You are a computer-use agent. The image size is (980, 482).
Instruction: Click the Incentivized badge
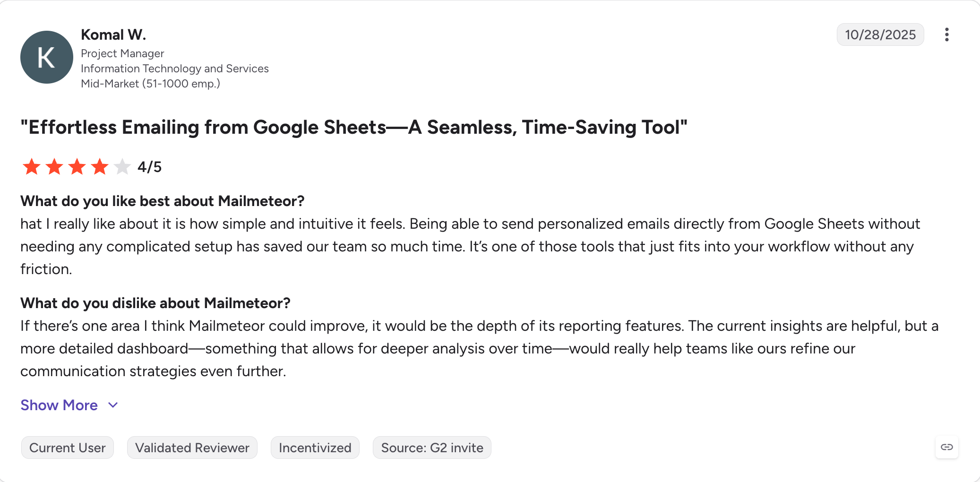coord(315,448)
